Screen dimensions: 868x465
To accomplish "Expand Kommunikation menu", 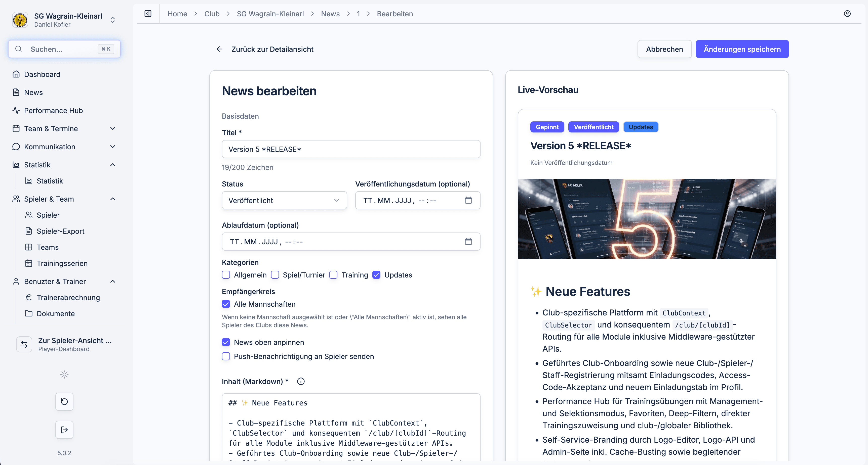I will (64, 147).
